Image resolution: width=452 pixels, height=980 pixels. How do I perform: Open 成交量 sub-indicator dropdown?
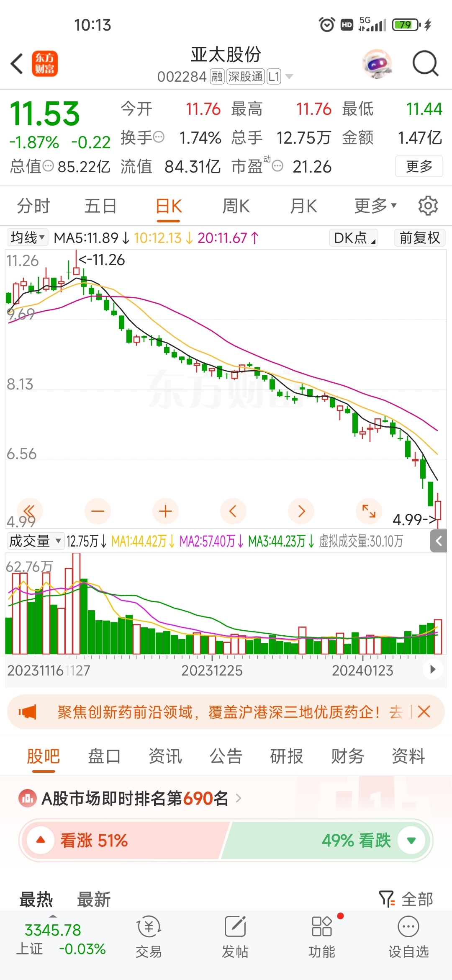coord(35,541)
